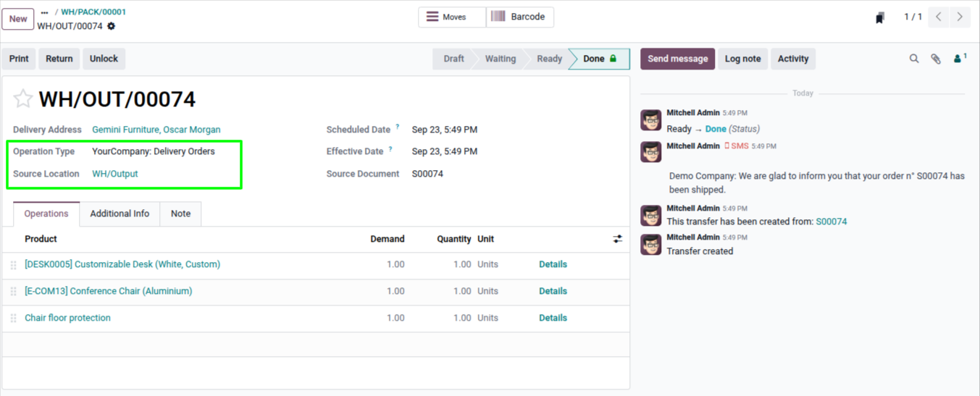Go to WH/PACK/00001 breadcrumb
Screen dimensions: 980x396
tap(93, 12)
